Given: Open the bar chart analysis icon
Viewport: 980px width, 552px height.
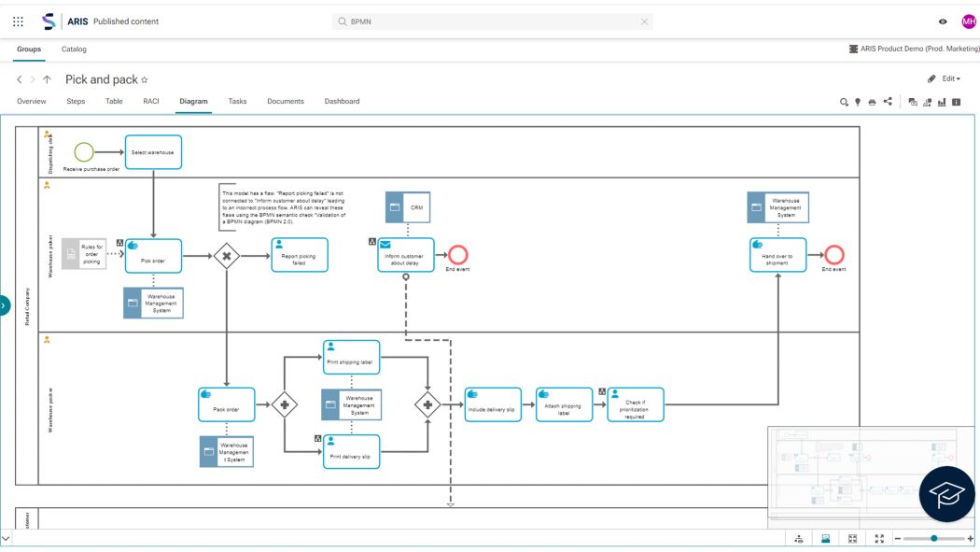Looking at the screenshot, I should pos(941,103).
